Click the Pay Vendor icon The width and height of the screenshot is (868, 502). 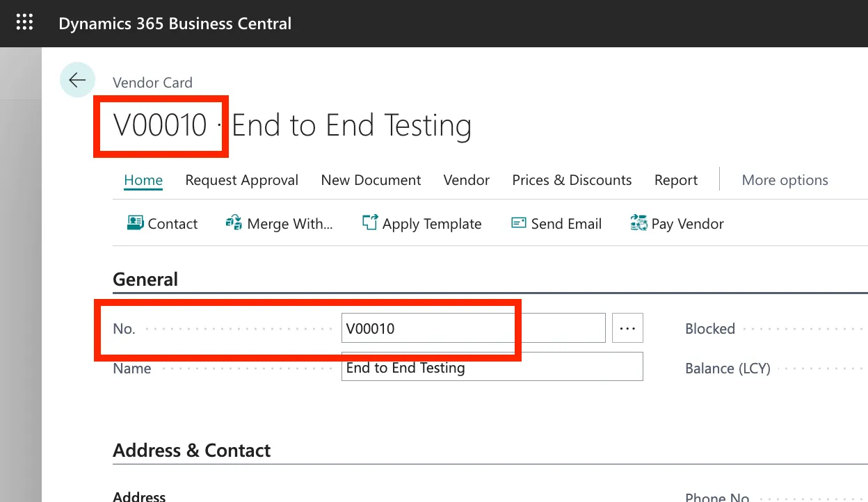[638, 223]
